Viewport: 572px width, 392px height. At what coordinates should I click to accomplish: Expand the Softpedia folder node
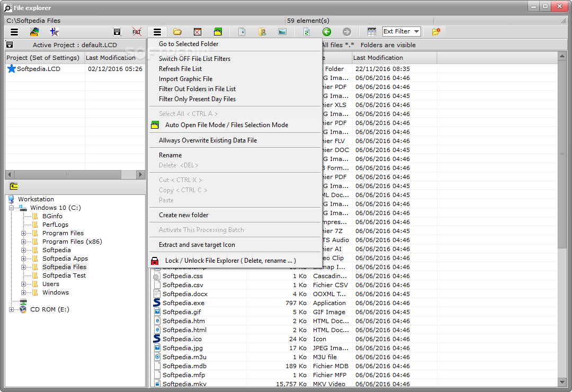(23, 250)
